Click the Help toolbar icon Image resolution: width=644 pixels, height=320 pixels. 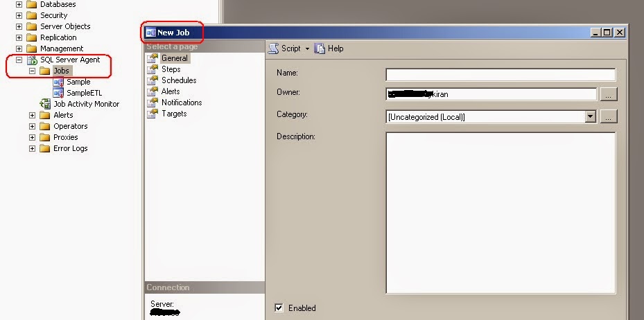click(320, 48)
